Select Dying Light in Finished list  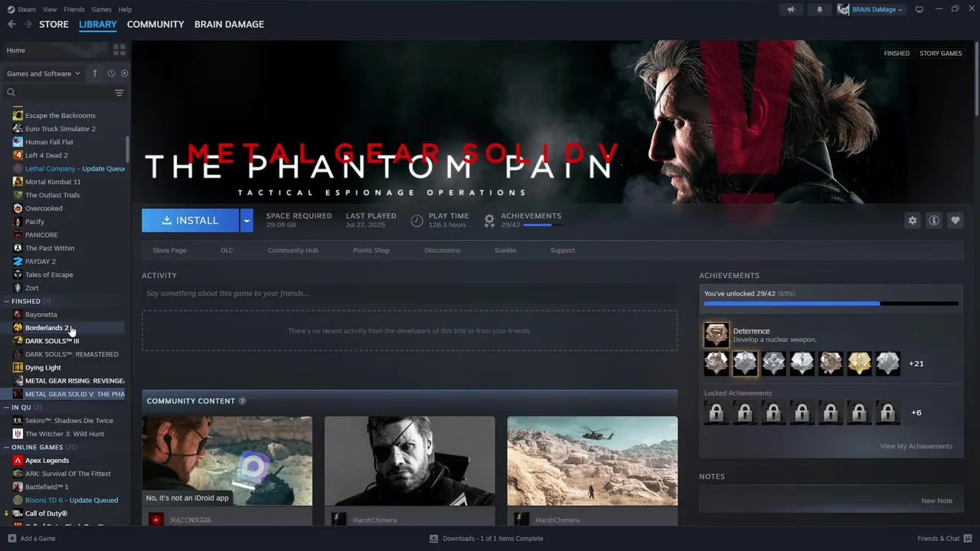click(x=43, y=367)
